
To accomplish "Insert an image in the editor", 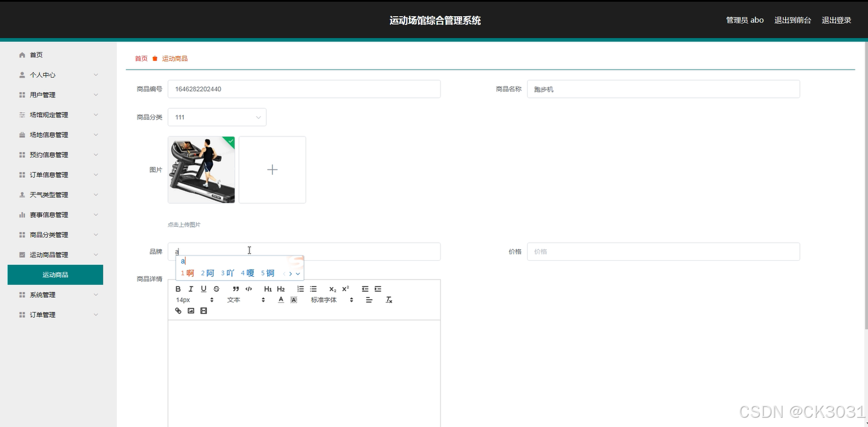I will click(191, 311).
